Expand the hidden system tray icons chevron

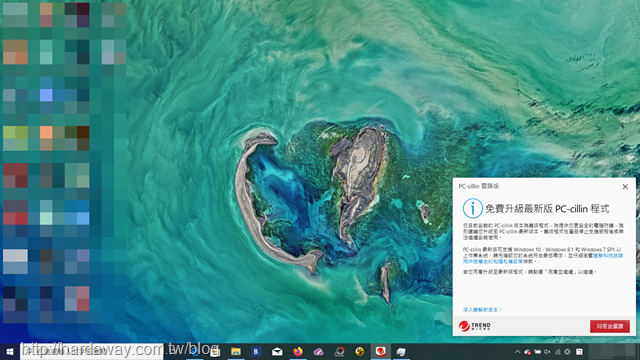[x=517, y=351]
